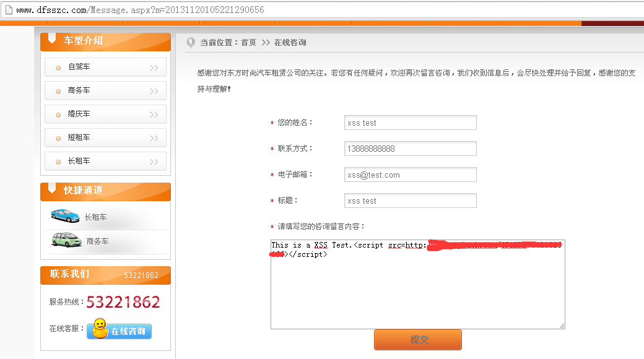Viewport: 644px width, 359px height.
Task: Click the 联系我们 header
Action: click(x=105, y=275)
